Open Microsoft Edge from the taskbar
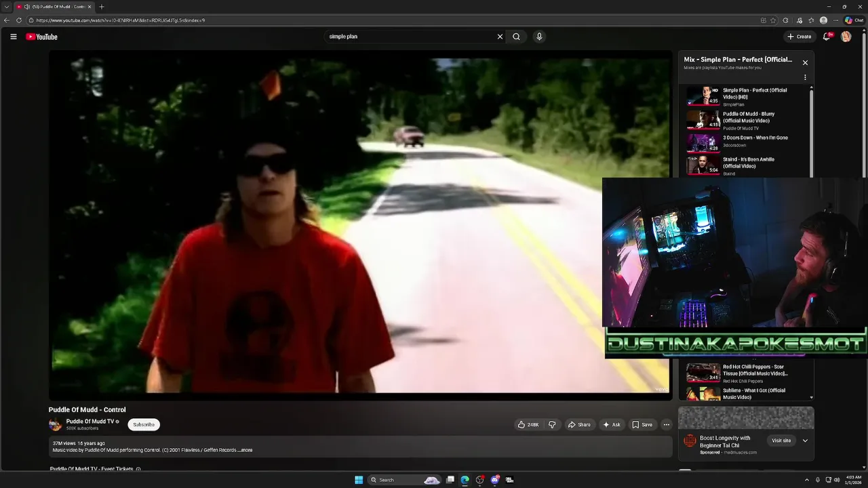Viewport: 868px width, 488px height. [465, 480]
